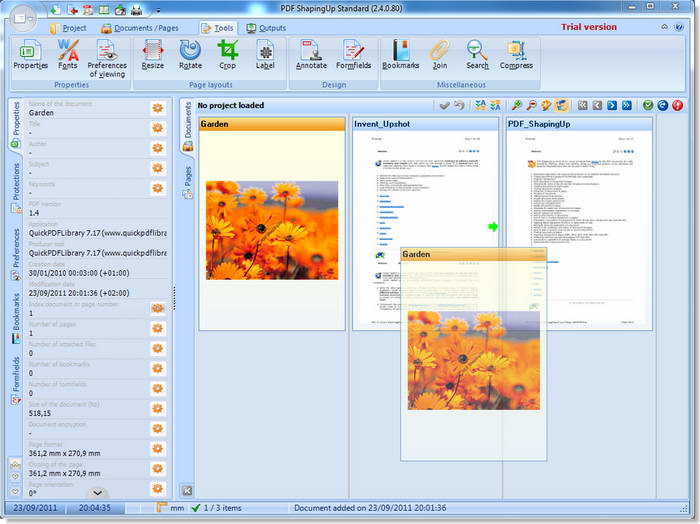Click the gray checkmark validate icon
The image size is (700, 524).
(444, 105)
